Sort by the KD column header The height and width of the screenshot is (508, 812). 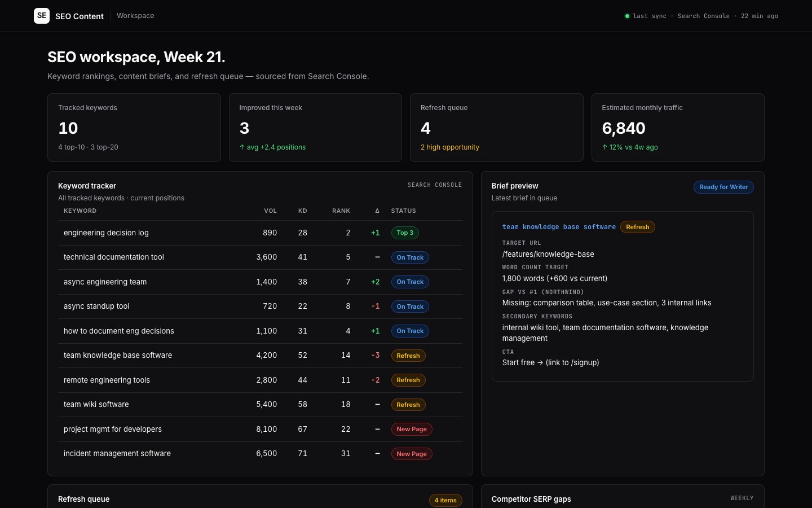302,211
